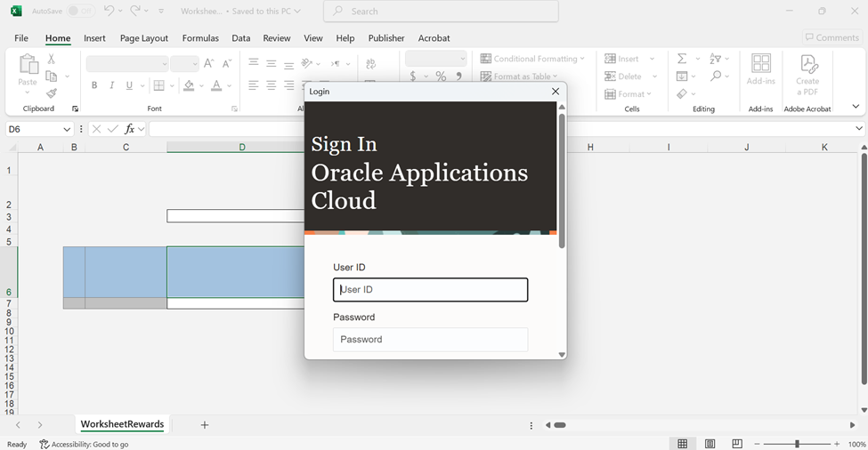Click the Password input field
Screen dimensions: 868x450
coord(430,339)
